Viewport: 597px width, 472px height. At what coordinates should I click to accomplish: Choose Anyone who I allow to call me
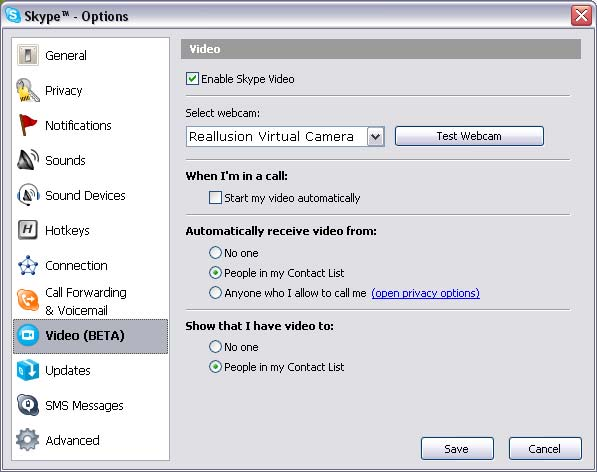coord(215,293)
